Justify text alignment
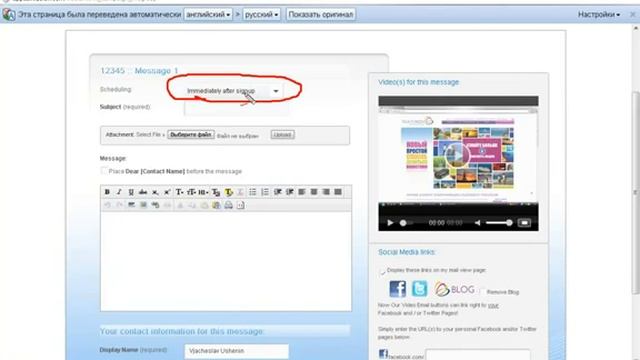Viewport: 640px width, 360px height. coord(338,192)
